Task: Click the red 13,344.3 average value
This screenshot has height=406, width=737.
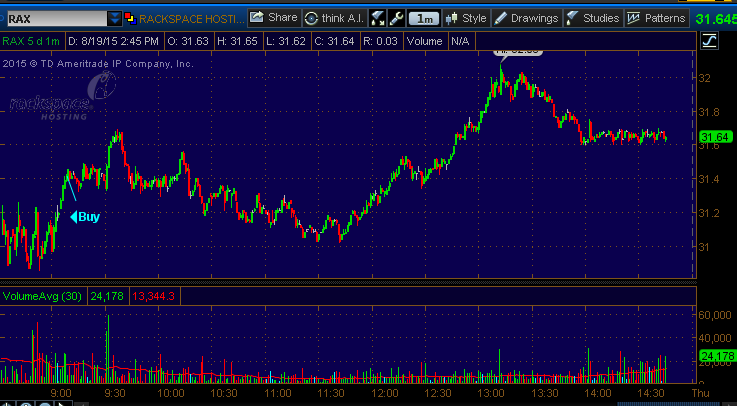Action: tap(154, 297)
